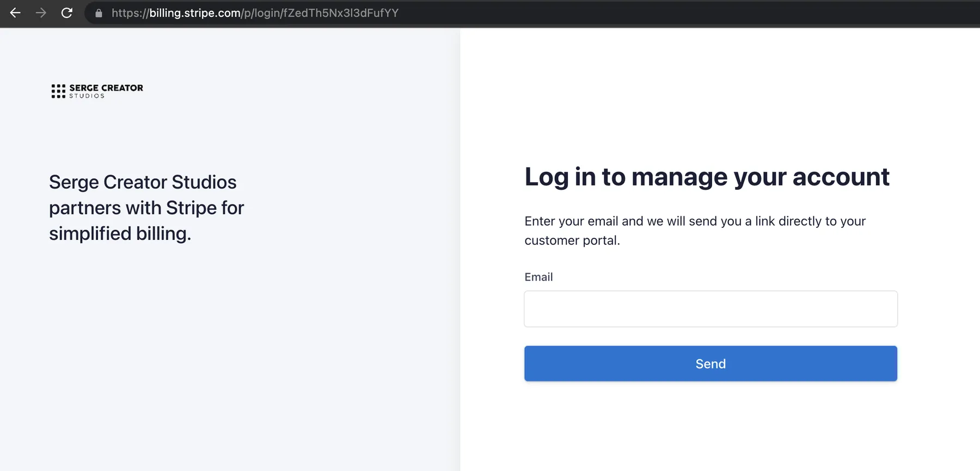Click the billing.stripe.com domain in the address bar

coord(195,13)
